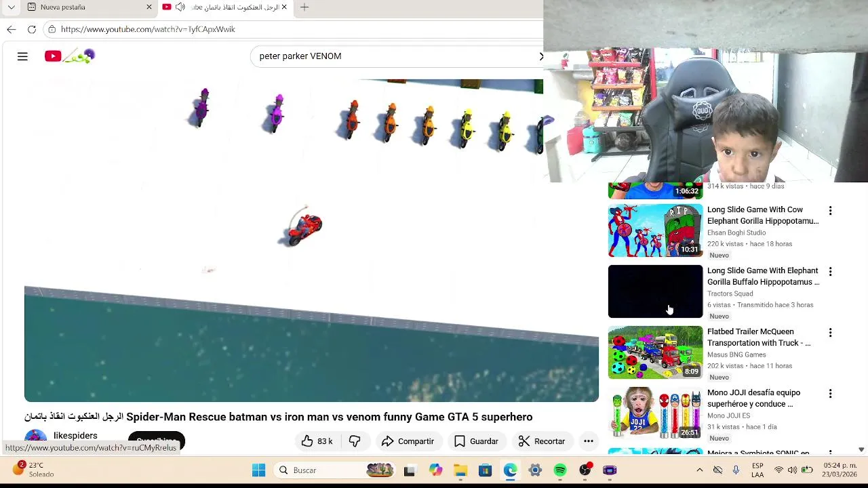The image size is (868, 488).
Task: Click the YouTube search box
Action: [397, 56]
